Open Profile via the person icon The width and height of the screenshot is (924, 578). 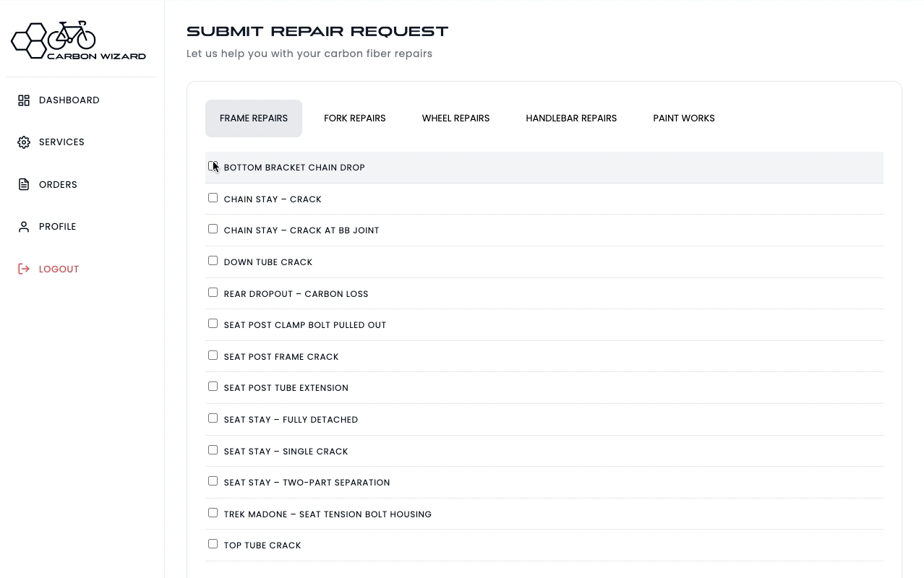[24, 226]
